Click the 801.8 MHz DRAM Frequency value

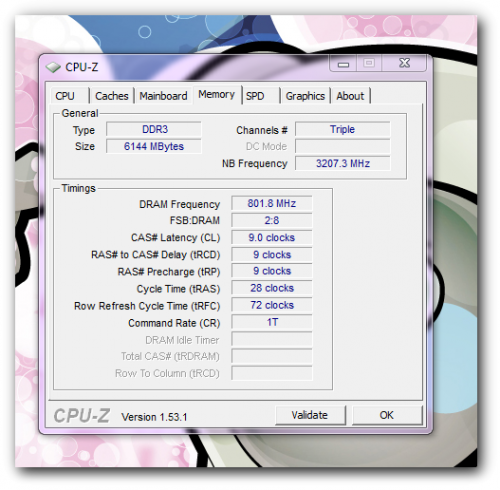[x=272, y=203]
